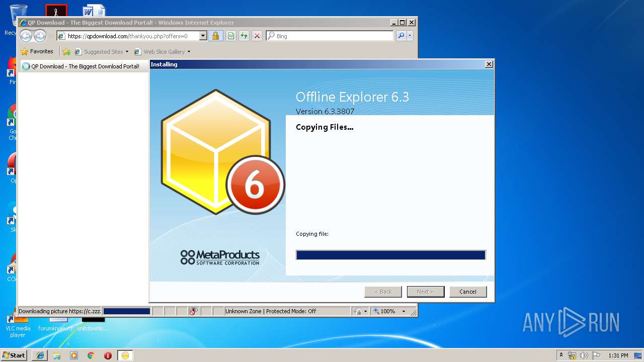Go back in Internet Explorer
This screenshot has width=644, height=362.
click(x=26, y=36)
